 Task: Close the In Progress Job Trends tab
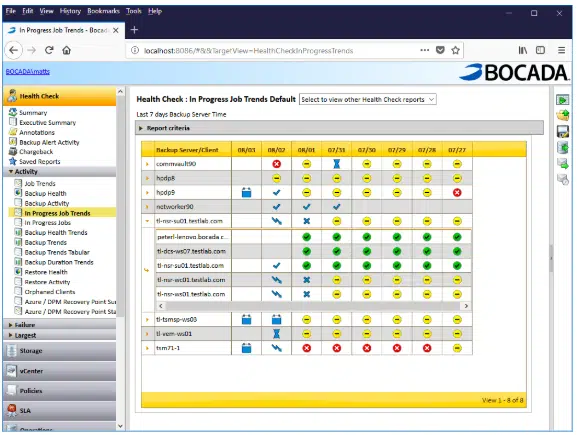pos(116,30)
